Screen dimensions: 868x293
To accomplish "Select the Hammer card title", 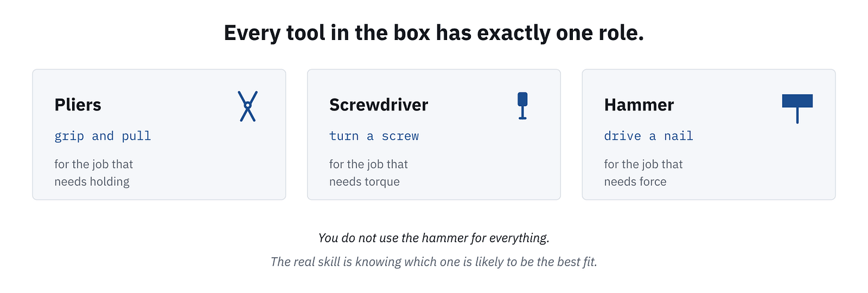I will coord(639,105).
